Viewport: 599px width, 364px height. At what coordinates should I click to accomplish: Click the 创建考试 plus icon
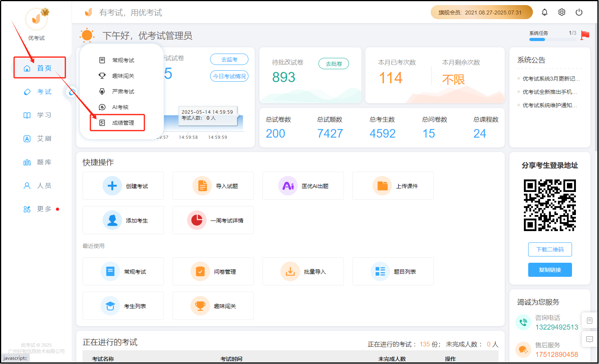coord(112,186)
